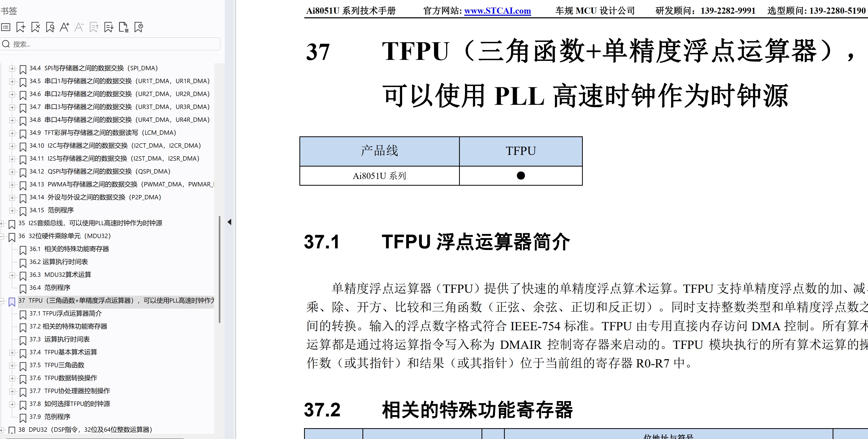Viewport: 868px width, 439px height.
Task: Expand bookmark 37.4 TFPU基本算术运算
Action: (12, 353)
